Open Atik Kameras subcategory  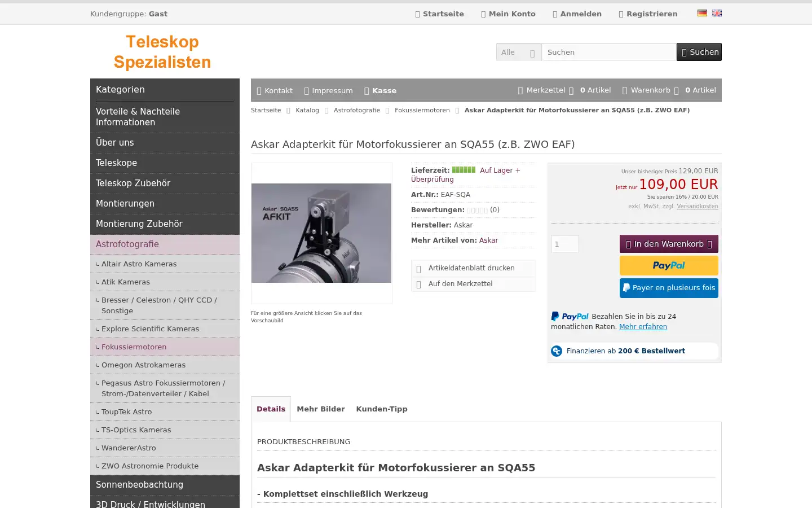[165, 282]
